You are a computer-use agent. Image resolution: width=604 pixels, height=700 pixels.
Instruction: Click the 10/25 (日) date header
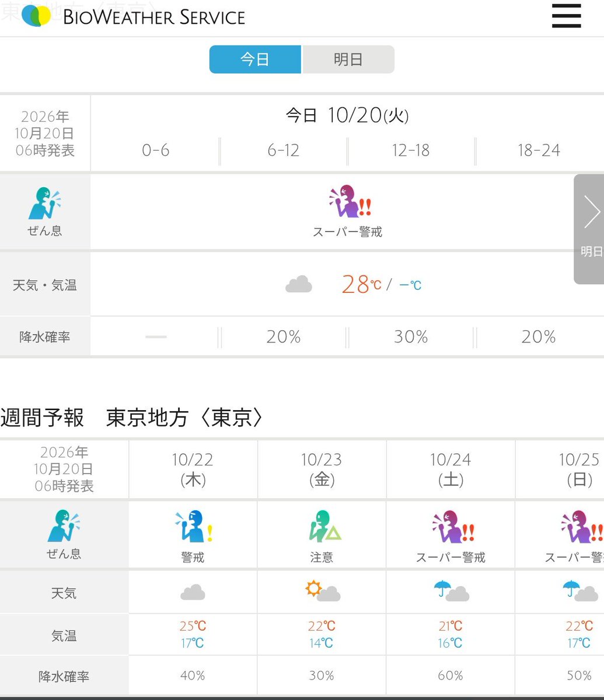coord(579,470)
